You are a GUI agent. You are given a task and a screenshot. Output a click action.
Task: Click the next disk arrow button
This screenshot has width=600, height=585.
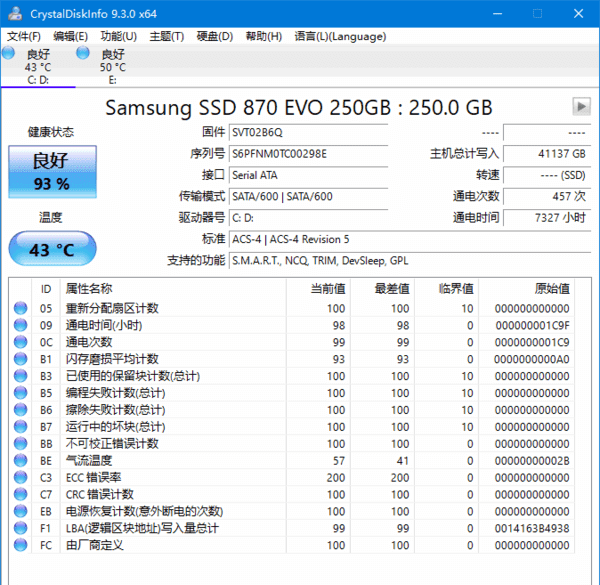click(581, 106)
